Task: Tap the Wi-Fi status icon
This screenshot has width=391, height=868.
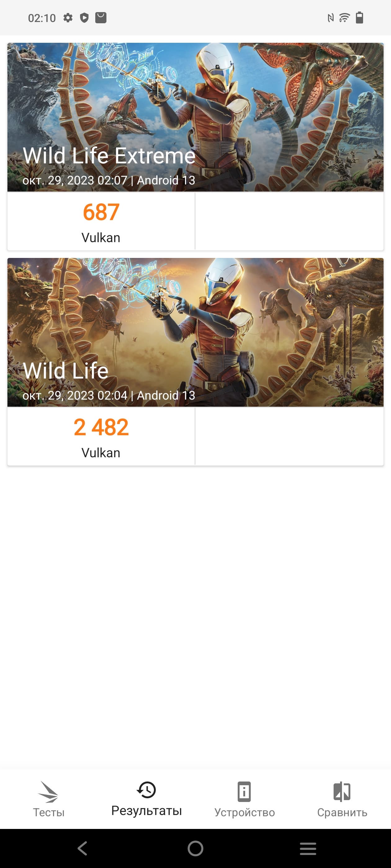Action: [x=344, y=18]
